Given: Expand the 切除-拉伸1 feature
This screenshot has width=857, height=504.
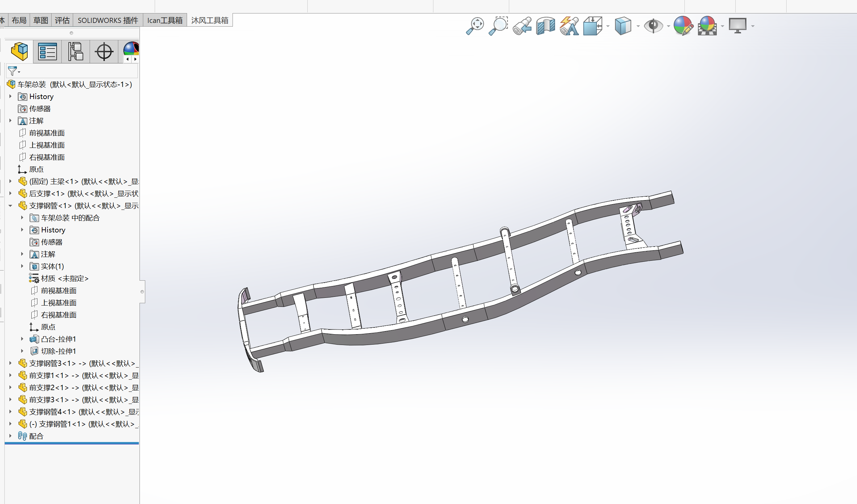Looking at the screenshot, I should pos(23,351).
